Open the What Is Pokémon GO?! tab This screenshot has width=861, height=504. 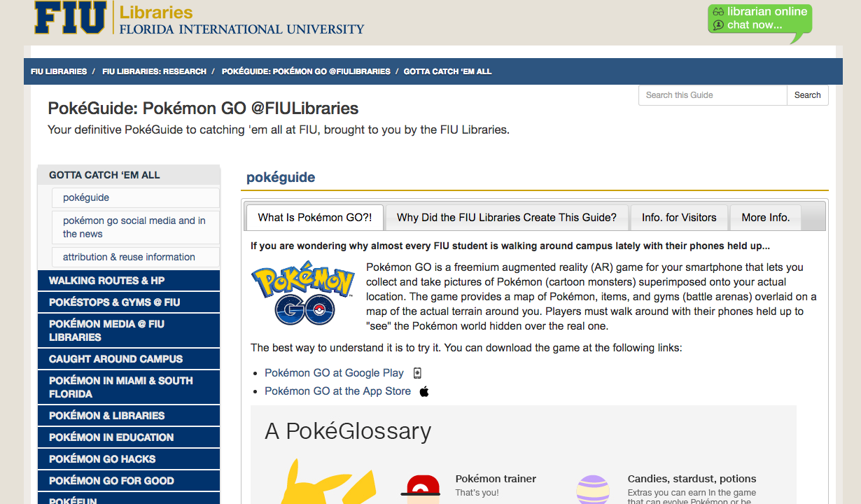(x=314, y=218)
